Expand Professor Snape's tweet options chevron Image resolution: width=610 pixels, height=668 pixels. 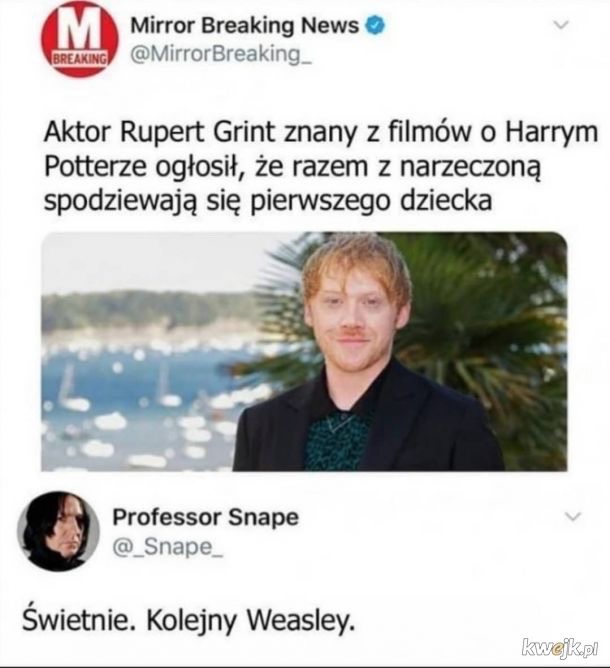(573, 516)
